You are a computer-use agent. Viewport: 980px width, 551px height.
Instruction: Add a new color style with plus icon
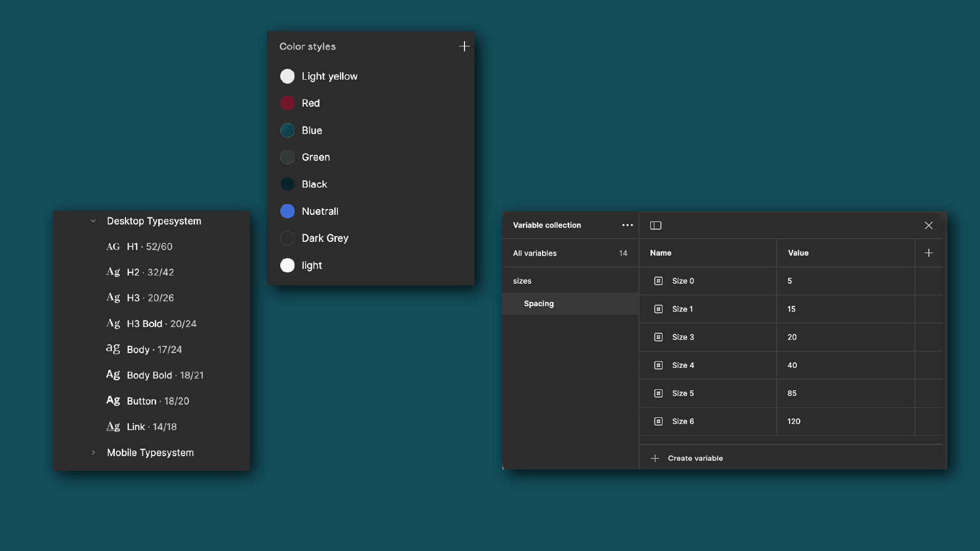click(x=464, y=46)
